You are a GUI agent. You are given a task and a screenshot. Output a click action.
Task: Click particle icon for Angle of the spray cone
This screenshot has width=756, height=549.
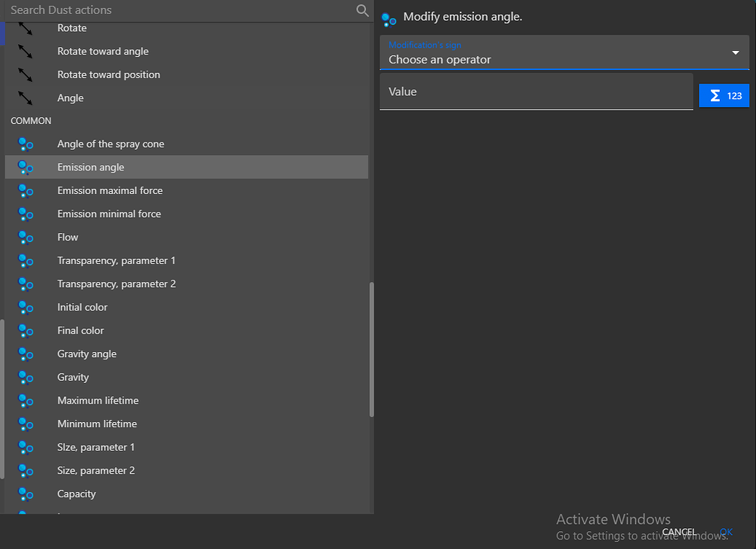pyautogui.click(x=25, y=144)
